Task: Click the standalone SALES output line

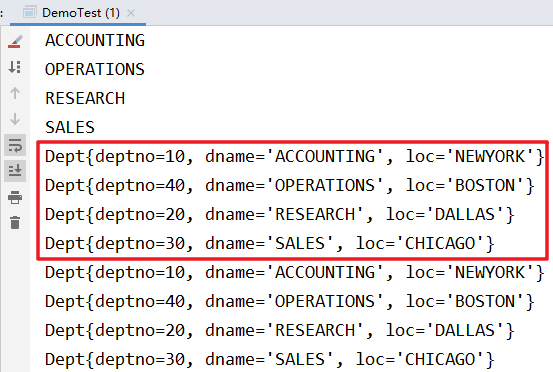Action: [70, 127]
